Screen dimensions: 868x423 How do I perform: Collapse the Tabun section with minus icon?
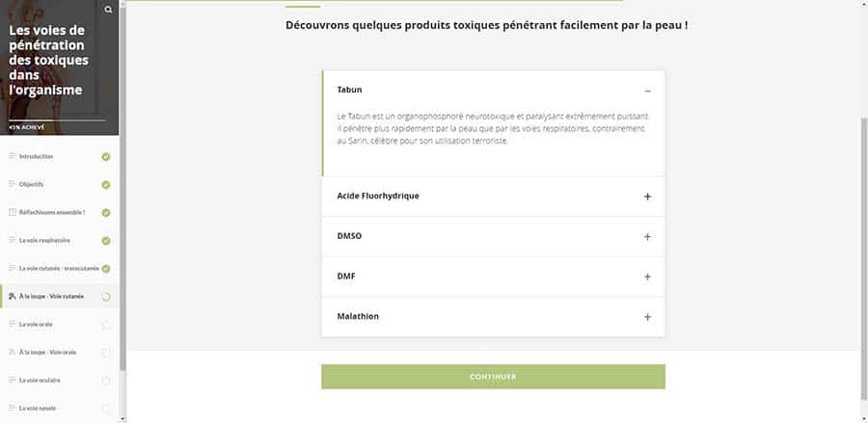pos(647,91)
